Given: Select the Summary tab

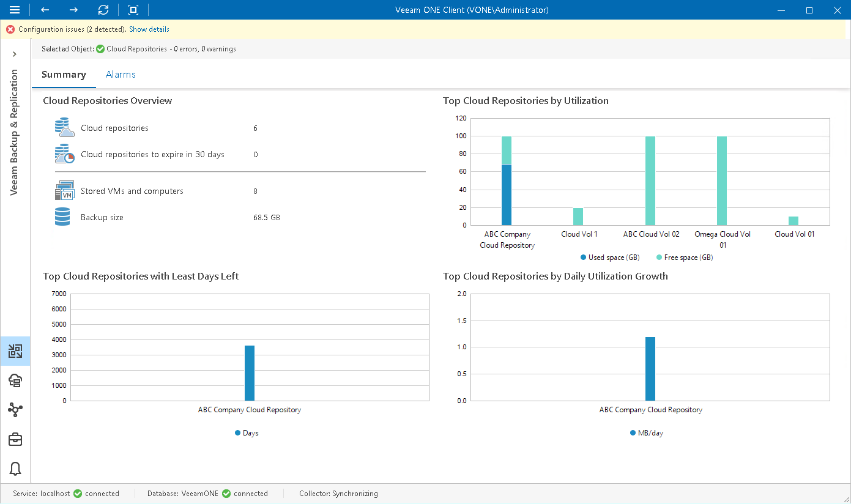Looking at the screenshot, I should pyautogui.click(x=64, y=74).
